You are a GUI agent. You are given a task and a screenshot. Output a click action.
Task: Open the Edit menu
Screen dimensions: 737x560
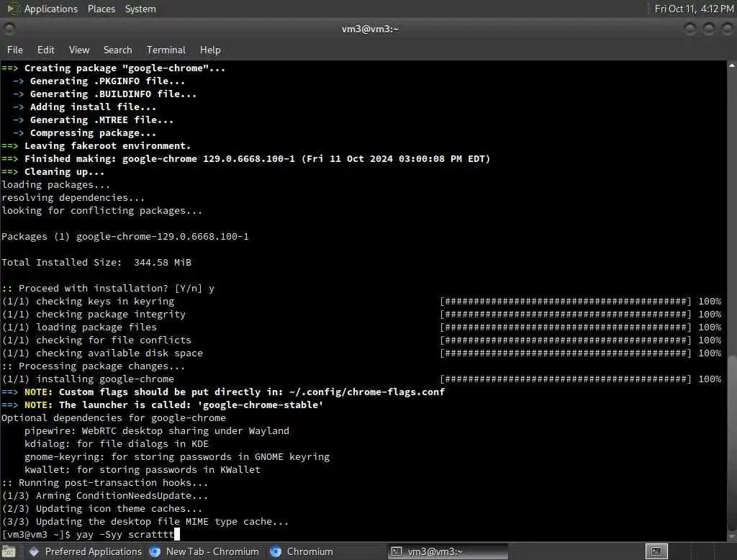point(45,50)
